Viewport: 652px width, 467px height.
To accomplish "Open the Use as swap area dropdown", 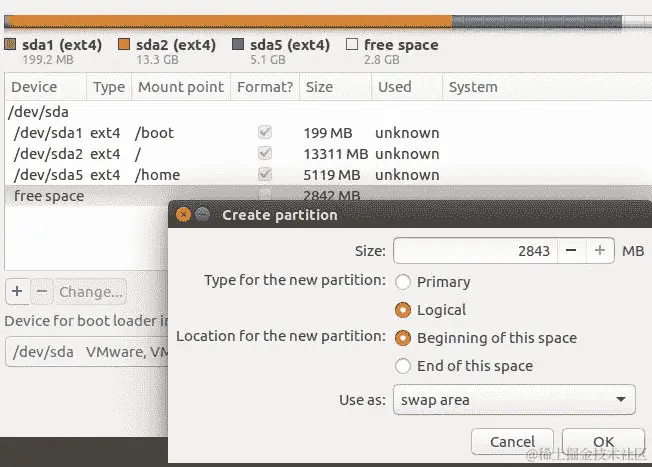I will pyautogui.click(x=514, y=400).
